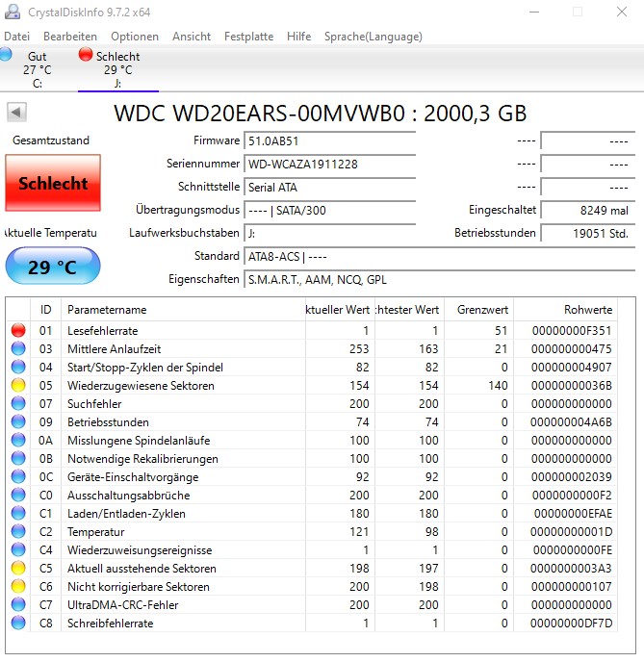Click the Aktueller Wert column header
Screen dimensions: 644x662
tap(340, 310)
